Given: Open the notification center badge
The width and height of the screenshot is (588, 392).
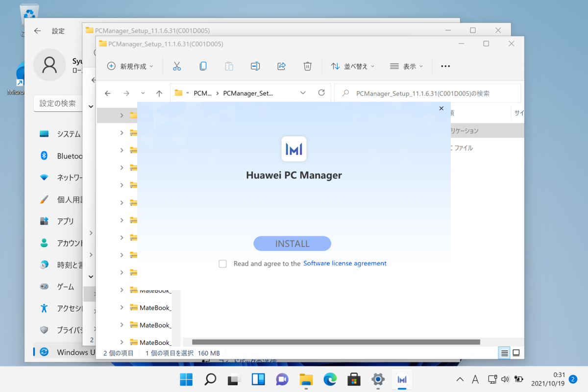Looking at the screenshot, I should pyautogui.click(x=573, y=379).
